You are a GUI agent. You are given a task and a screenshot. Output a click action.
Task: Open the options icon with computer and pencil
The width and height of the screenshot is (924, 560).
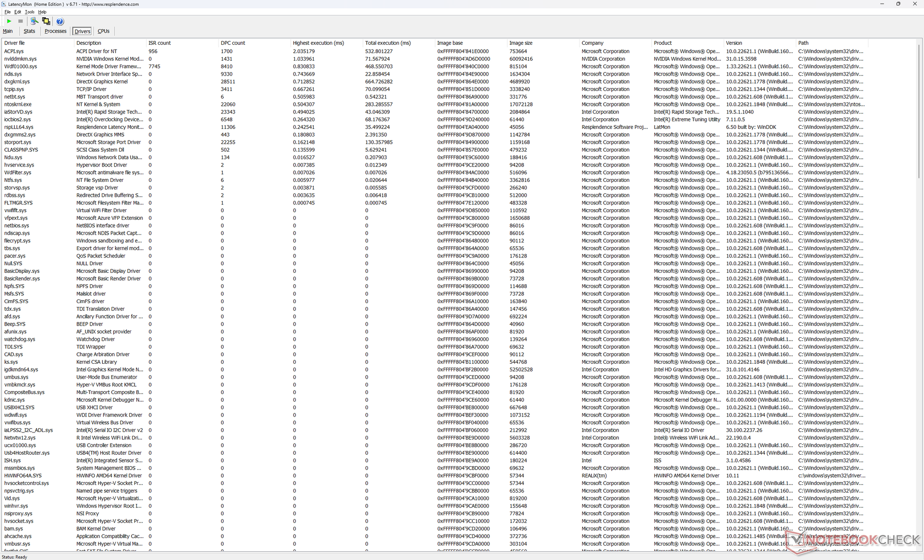click(34, 21)
